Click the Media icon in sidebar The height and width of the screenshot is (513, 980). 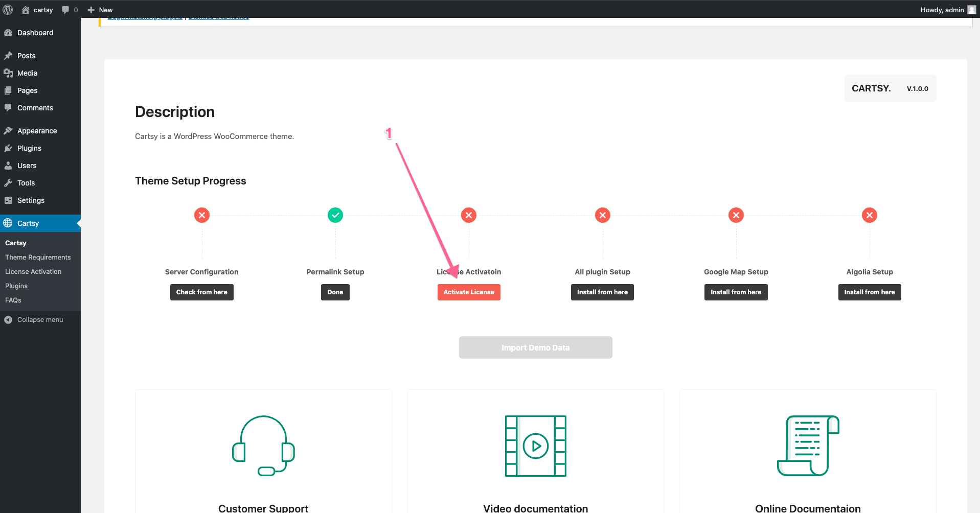click(x=8, y=73)
